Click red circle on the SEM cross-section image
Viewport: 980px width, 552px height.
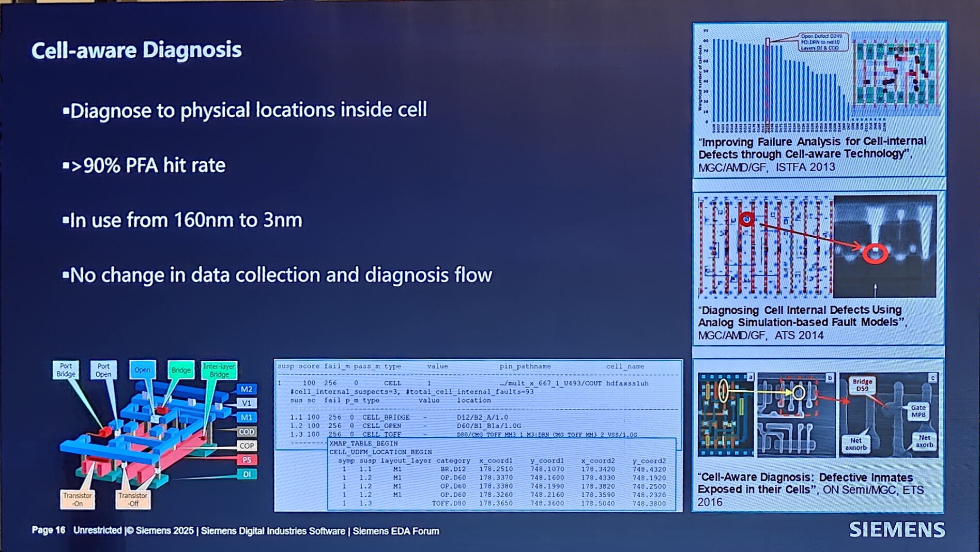pos(875,254)
